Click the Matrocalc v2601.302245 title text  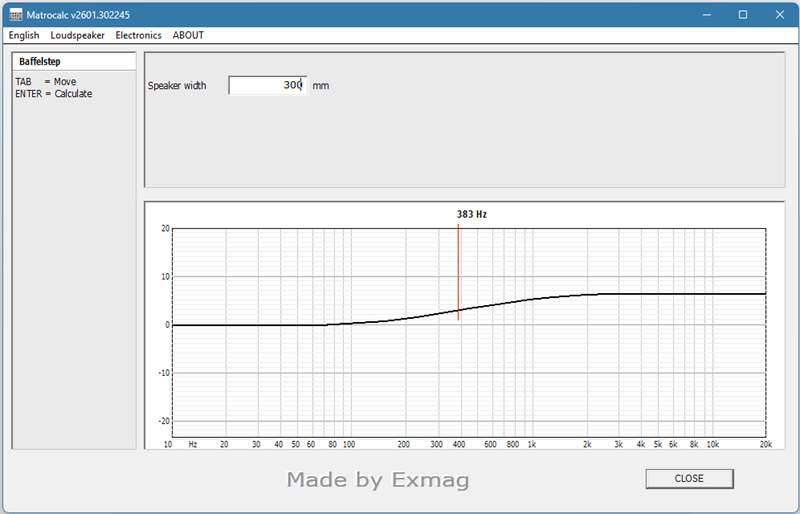pos(77,15)
